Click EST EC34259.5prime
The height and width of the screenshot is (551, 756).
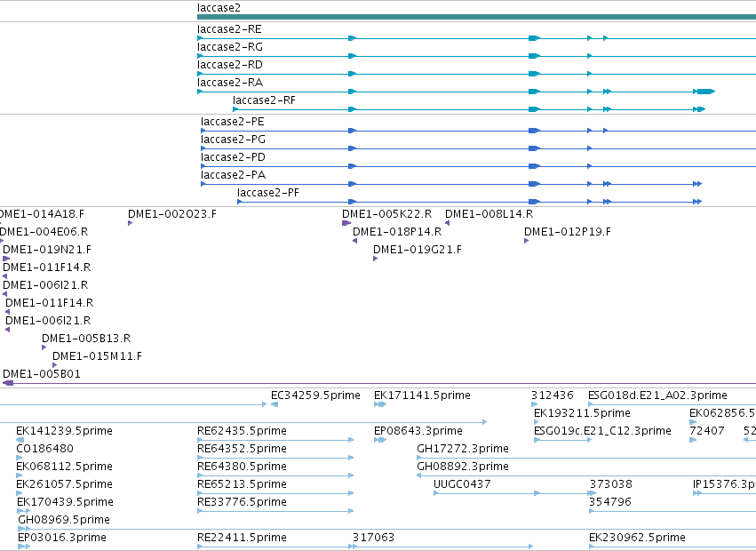pos(315,395)
